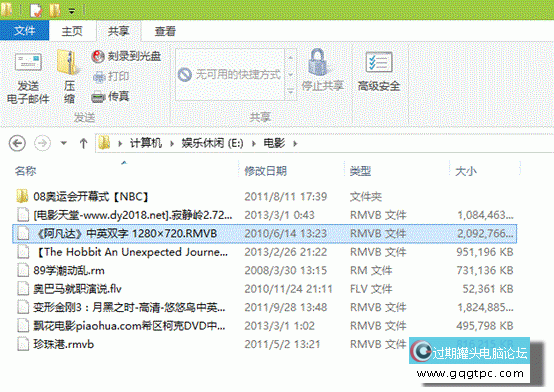554x392 pixels.
Task: Click the 打印 printer option
Action: click(111, 76)
